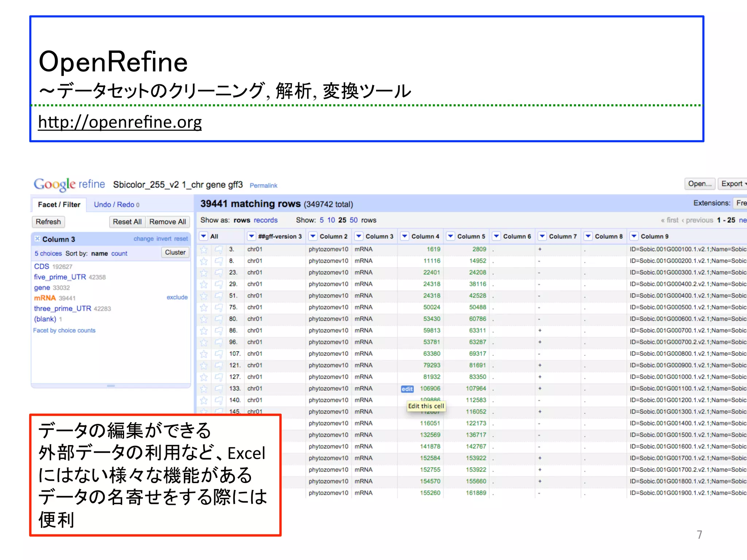Flag the row numbered 107
This screenshot has width=747, height=560.
(x=218, y=354)
